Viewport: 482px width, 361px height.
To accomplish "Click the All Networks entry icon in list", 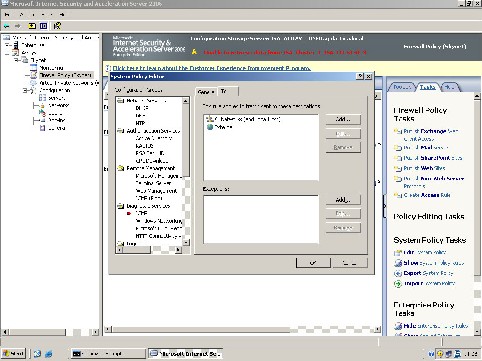I will (210, 119).
